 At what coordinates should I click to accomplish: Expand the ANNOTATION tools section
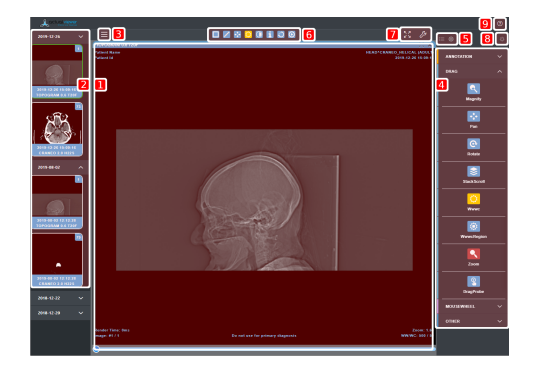pos(473,56)
